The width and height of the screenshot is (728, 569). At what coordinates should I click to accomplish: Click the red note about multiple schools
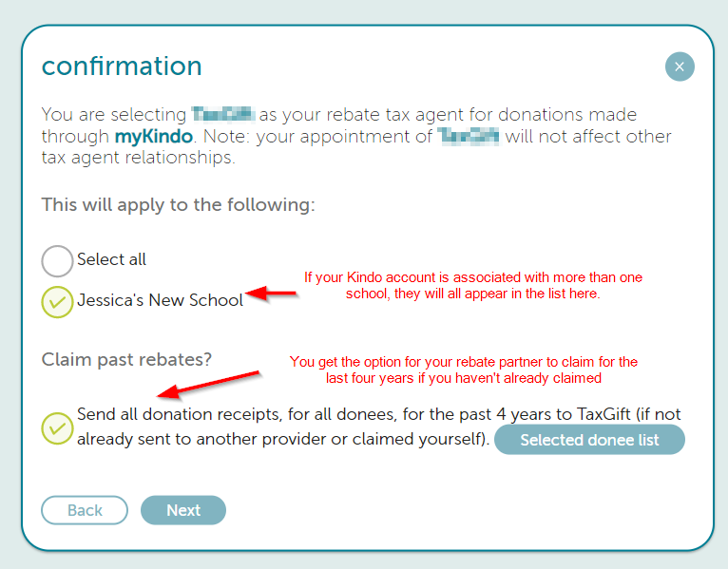coord(473,285)
